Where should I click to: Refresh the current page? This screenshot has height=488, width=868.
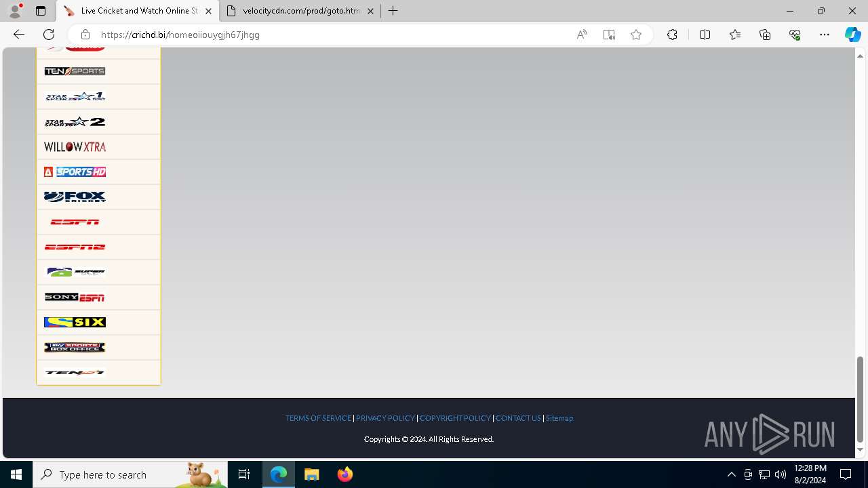[x=49, y=35]
